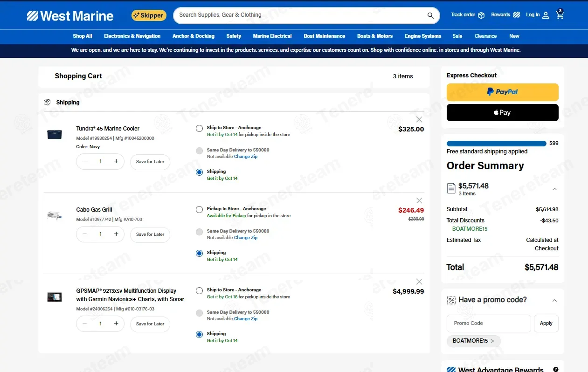Open the Anchor & Docking menu
Screen dimensions: 588x372
pyautogui.click(x=194, y=36)
